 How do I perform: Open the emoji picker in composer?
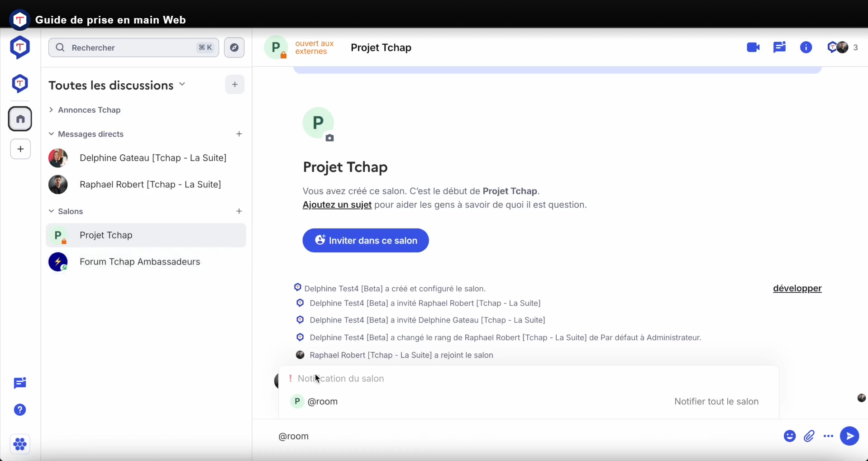pyautogui.click(x=790, y=436)
